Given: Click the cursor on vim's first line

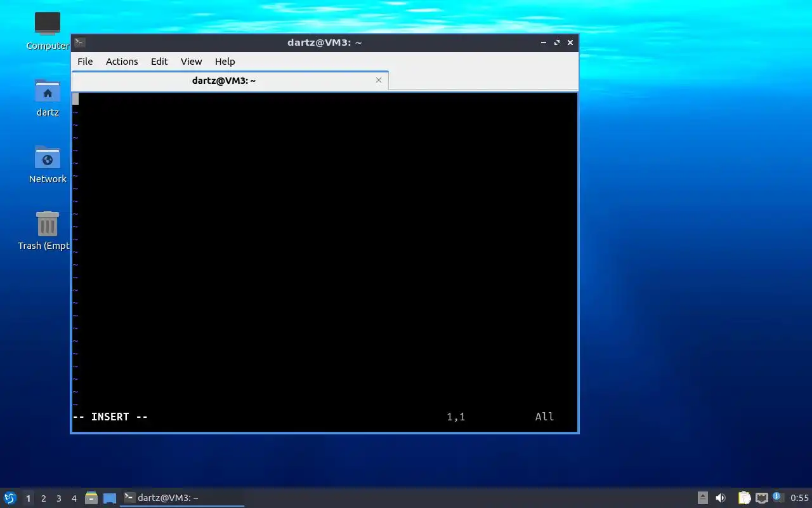Looking at the screenshot, I should coord(75,98).
